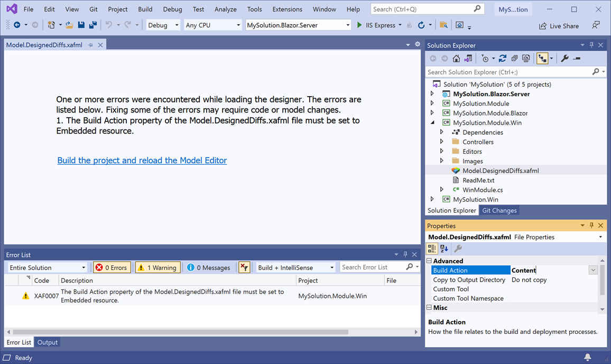Click the Pending Changes Filter clock icon
Screen dimensions: 611x364
pos(485,59)
